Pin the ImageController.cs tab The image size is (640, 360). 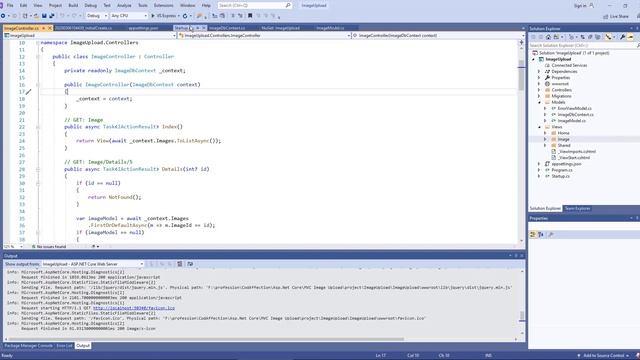tap(44, 28)
